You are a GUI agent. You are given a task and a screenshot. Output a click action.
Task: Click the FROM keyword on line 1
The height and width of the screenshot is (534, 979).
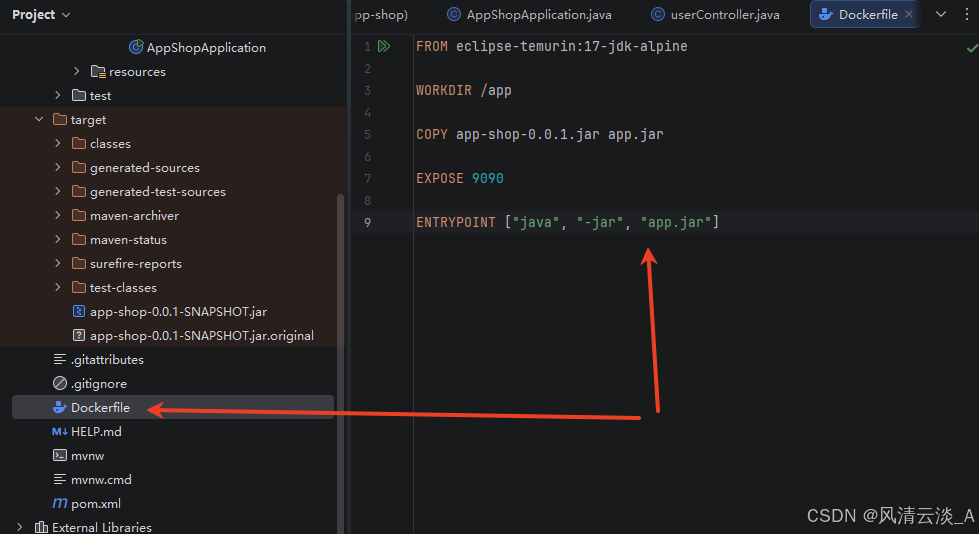(431, 46)
